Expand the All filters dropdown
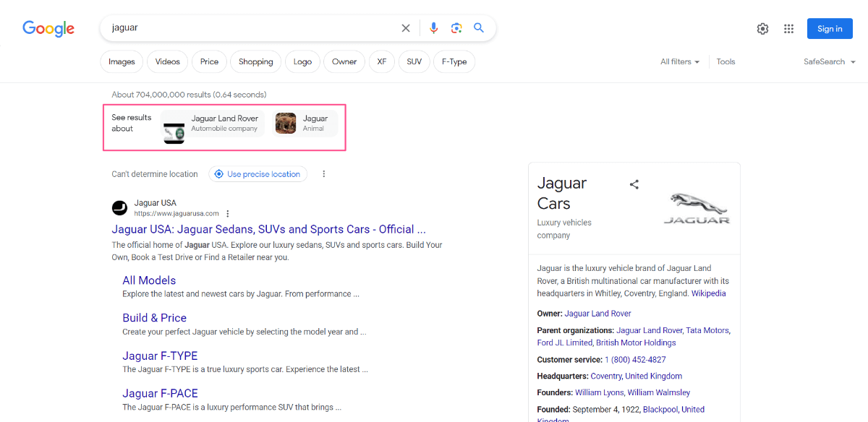Image resolution: width=868 pixels, height=422 pixels. point(680,62)
